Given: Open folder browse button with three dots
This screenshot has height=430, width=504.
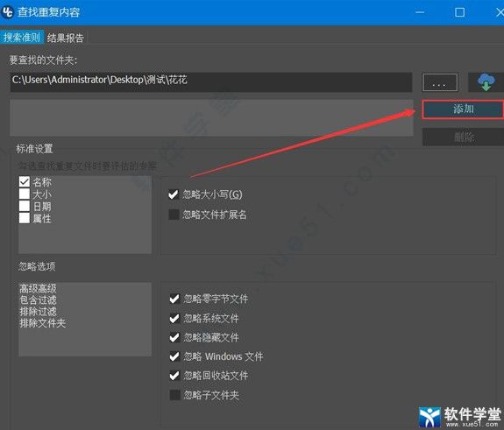Looking at the screenshot, I should 440,82.
